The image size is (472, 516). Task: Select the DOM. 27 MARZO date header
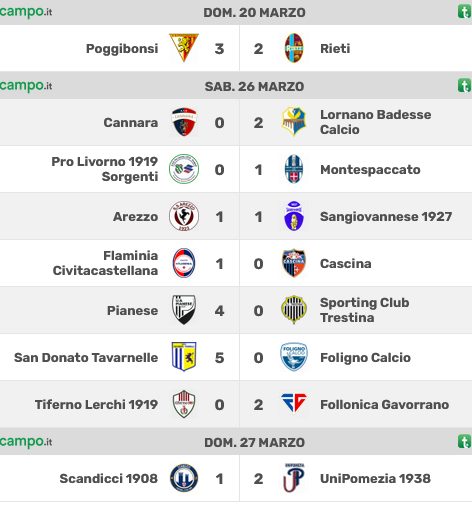coord(254,442)
